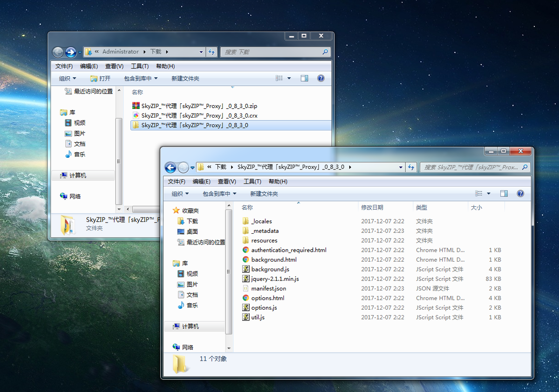The height and width of the screenshot is (392, 559).
Task: Click Back arrow in front SkyZIP window
Action: (x=171, y=167)
